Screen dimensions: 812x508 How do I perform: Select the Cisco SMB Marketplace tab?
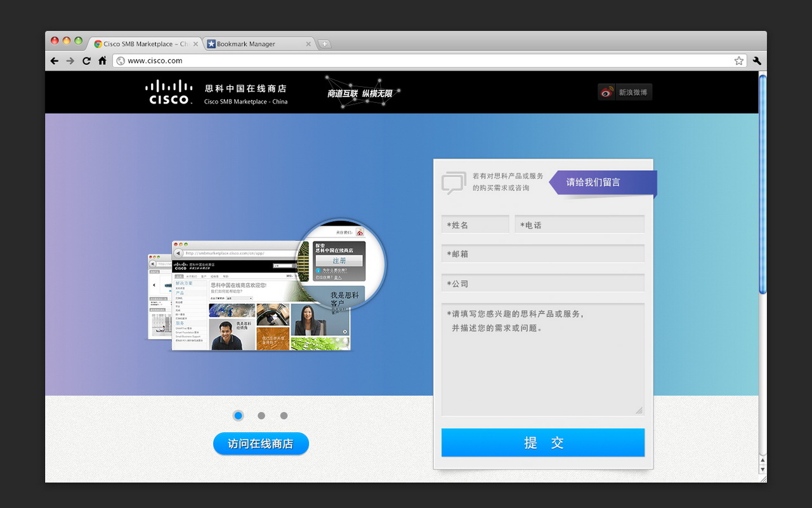(145, 44)
